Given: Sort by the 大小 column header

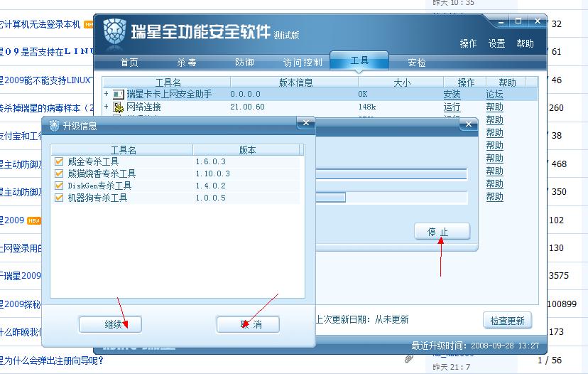Looking at the screenshot, I should [x=401, y=82].
